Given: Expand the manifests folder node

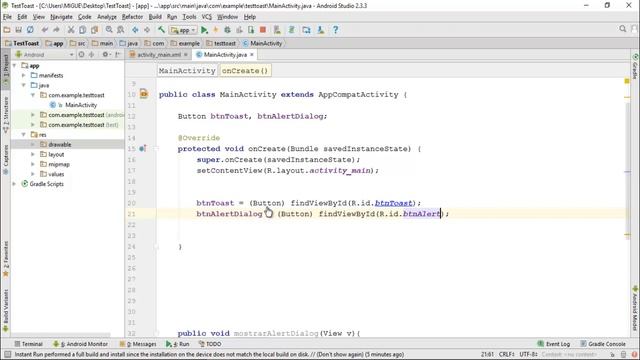Looking at the screenshot, I should click(x=24, y=76).
